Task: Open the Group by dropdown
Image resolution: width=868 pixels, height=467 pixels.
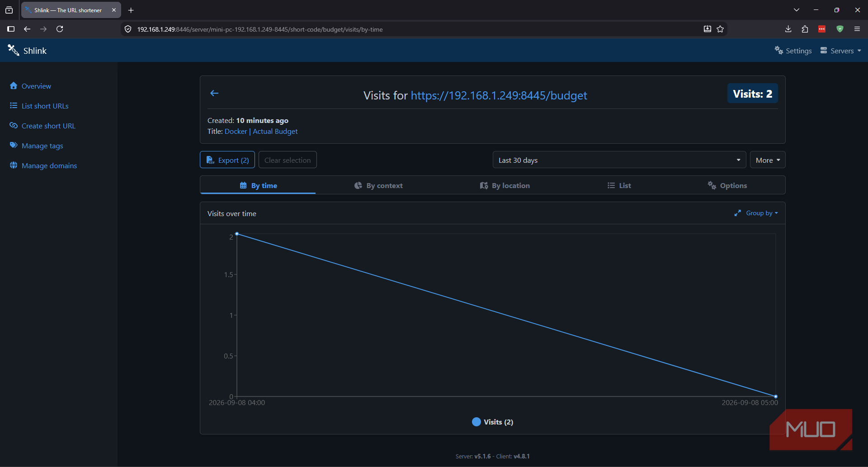Action: click(x=762, y=213)
